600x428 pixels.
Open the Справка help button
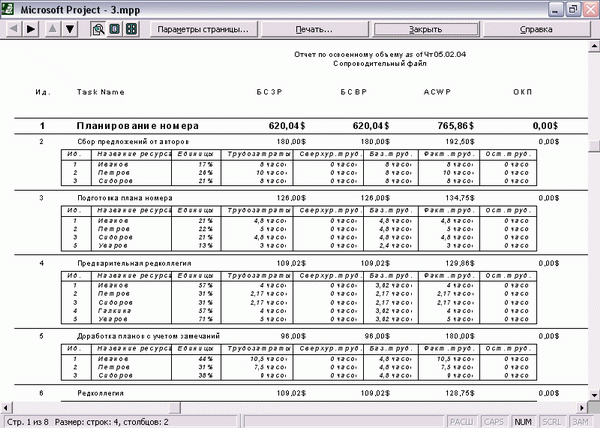click(536, 29)
